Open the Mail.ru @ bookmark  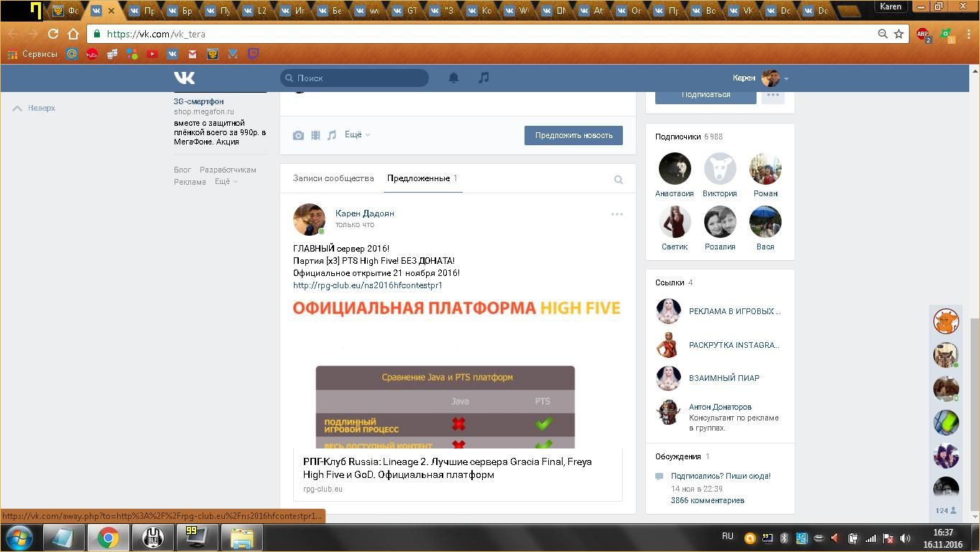72,54
